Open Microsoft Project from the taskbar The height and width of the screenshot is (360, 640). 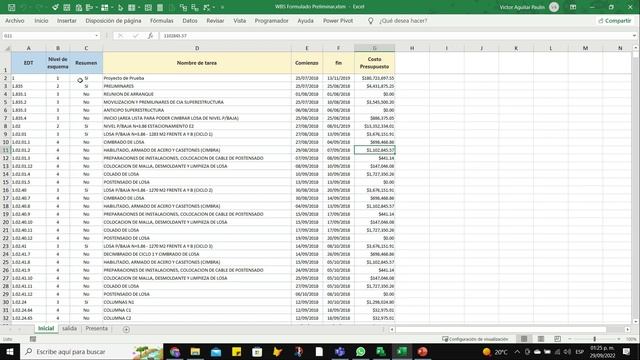pos(381,351)
